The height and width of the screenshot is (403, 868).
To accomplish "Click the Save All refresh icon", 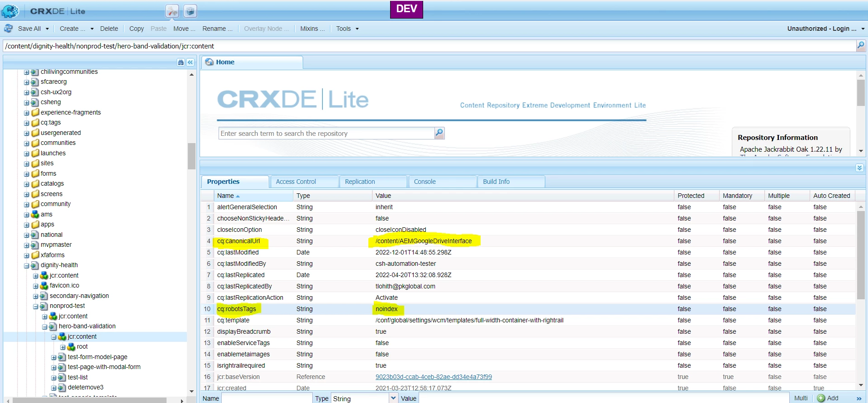I will pos(9,29).
